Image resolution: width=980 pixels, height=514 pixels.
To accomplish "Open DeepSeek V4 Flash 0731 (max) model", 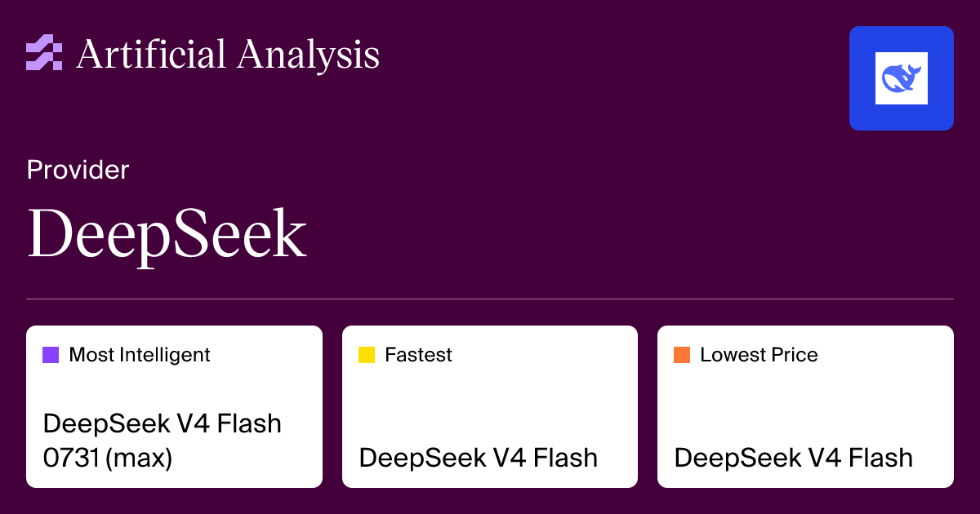I will pos(162,441).
